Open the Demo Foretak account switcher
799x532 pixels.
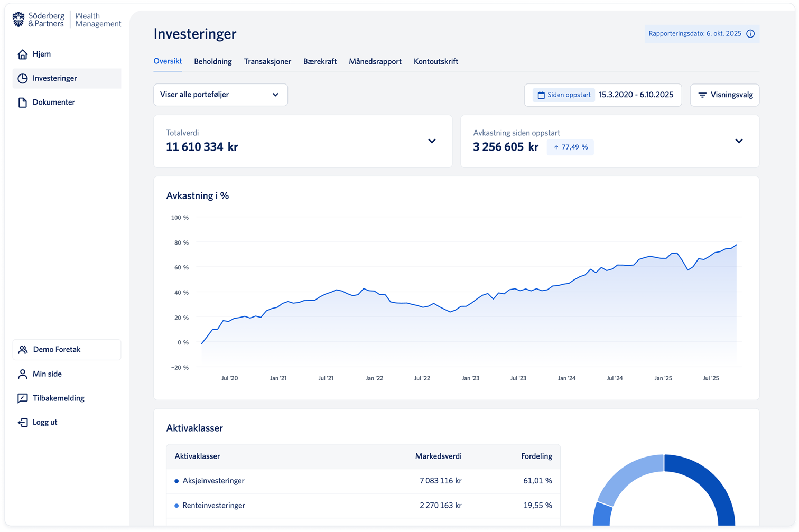pos(67,350)
